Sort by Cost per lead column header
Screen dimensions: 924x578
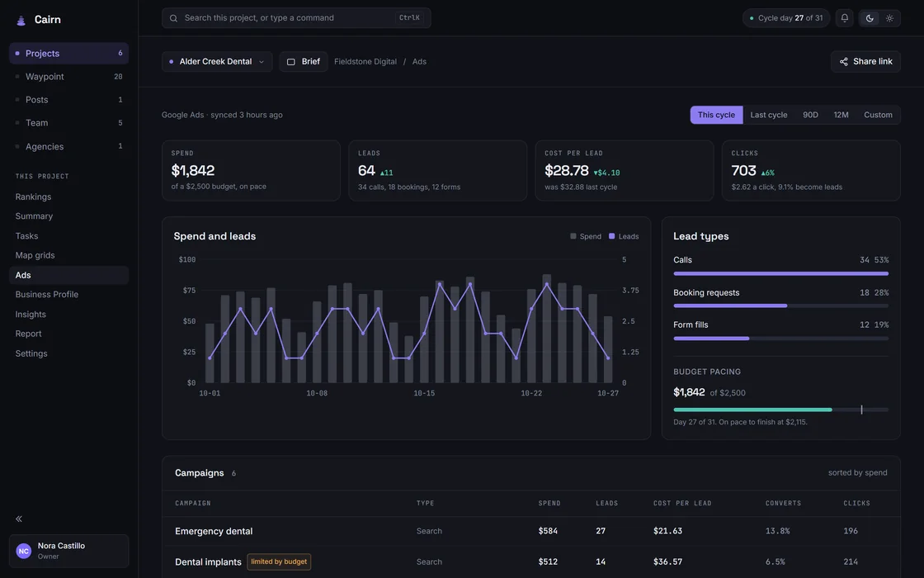pos(682,504)
